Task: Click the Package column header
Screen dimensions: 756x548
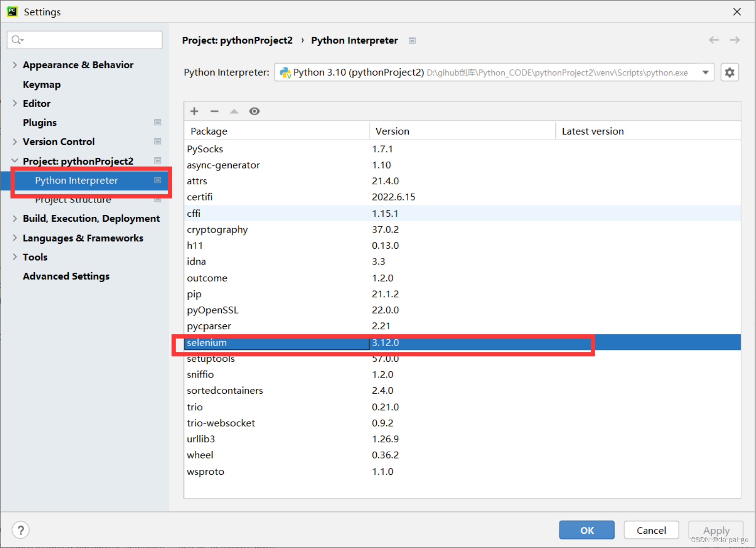Action: click(x=277, y=131)
